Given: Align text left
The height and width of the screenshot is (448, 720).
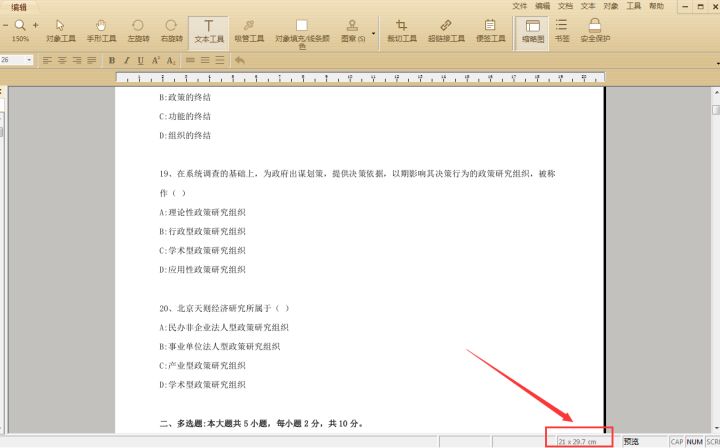Looking at the screenshot, I should pyautogui.click(x=47, y=60).
